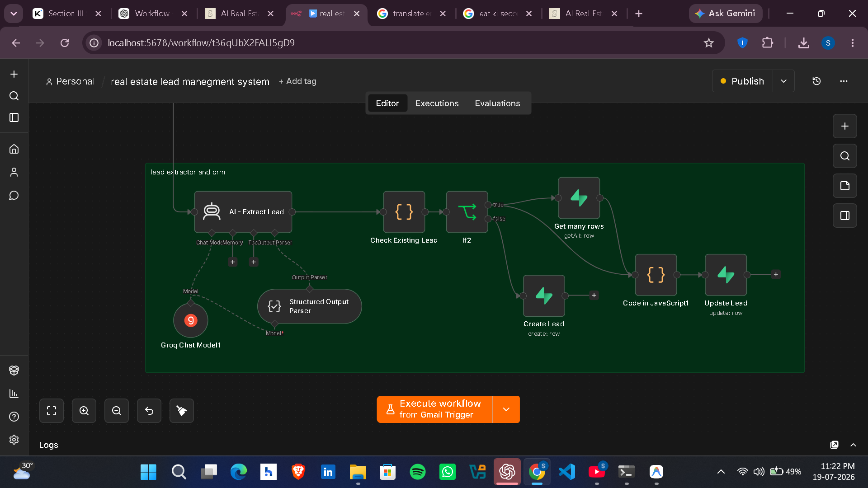Click Execute workflow from Gmail Trigger
868x488 pixels.
tap(434, 409)
